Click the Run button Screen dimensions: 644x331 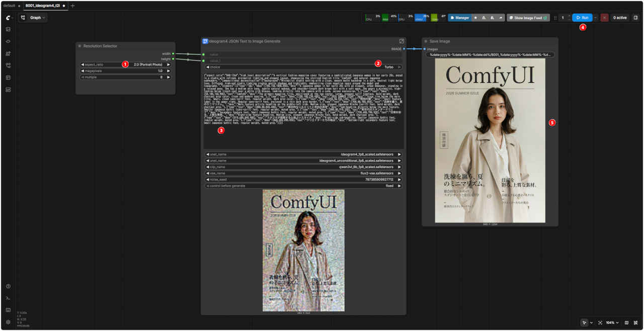pyautogui.click(x=582, y=18)
